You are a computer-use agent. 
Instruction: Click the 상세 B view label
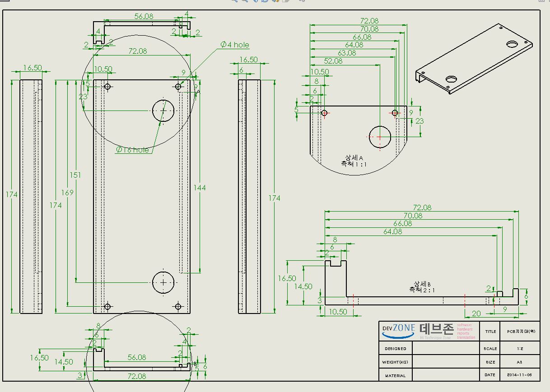(423, 283)
